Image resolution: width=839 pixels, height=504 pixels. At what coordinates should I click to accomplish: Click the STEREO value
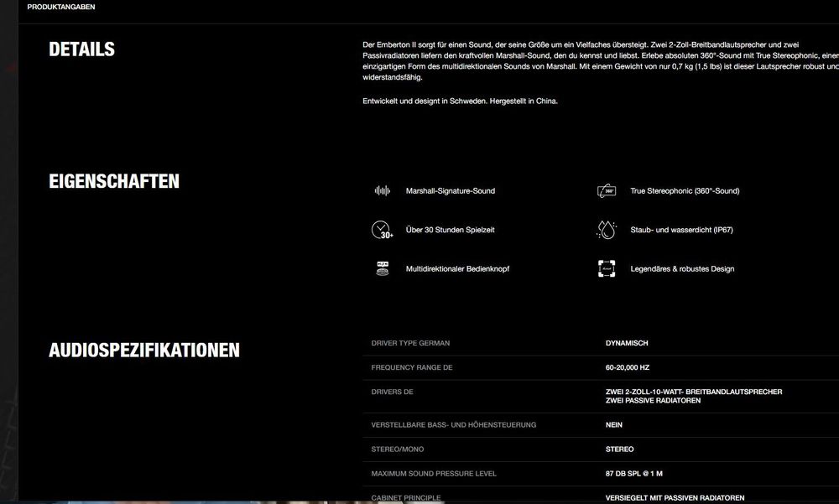[x=620, y=449]
